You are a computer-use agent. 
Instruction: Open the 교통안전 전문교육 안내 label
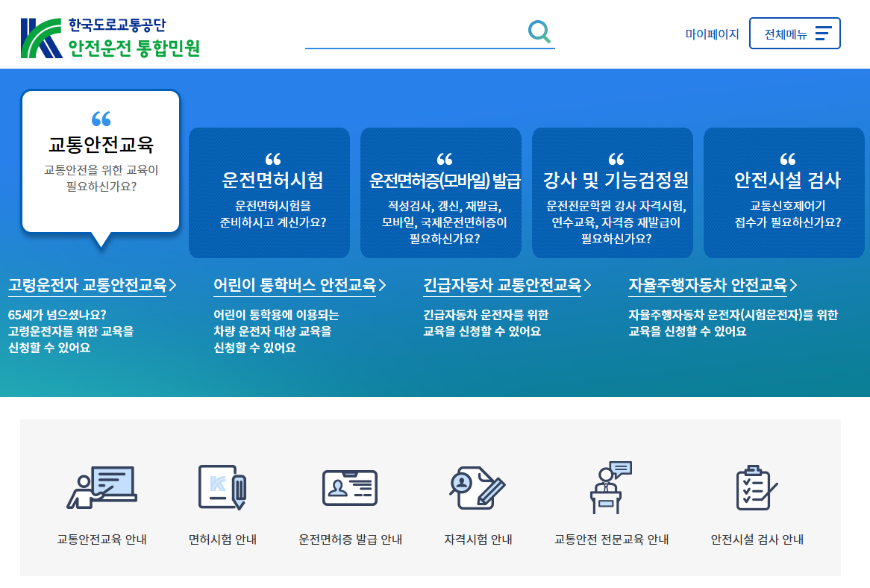(611, 539)
